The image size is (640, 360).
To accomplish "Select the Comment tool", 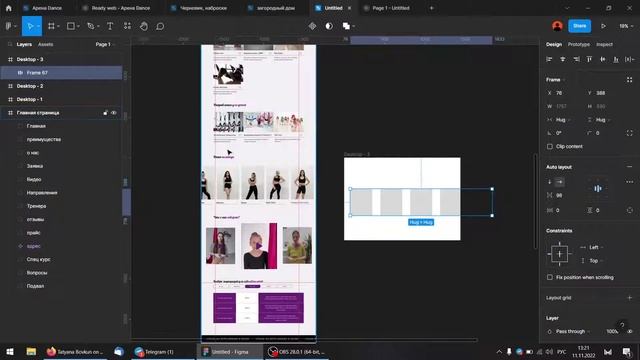I will pos(160,26).
